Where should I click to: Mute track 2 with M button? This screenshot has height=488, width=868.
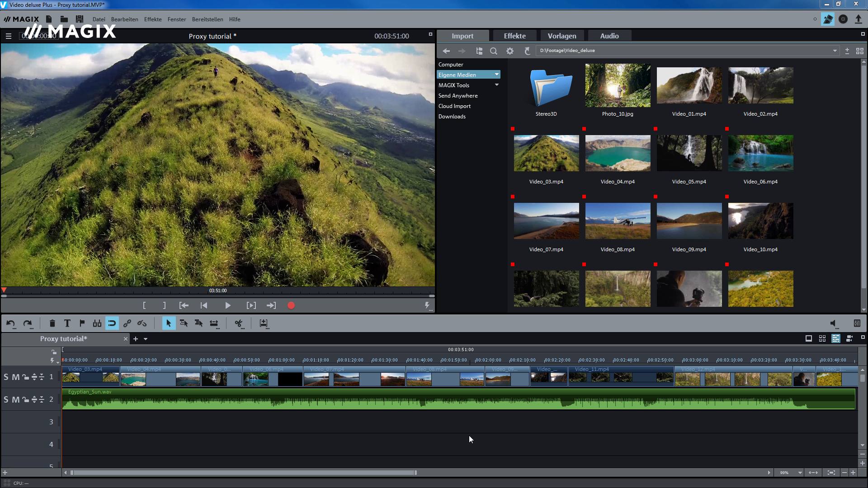point(16,399)
